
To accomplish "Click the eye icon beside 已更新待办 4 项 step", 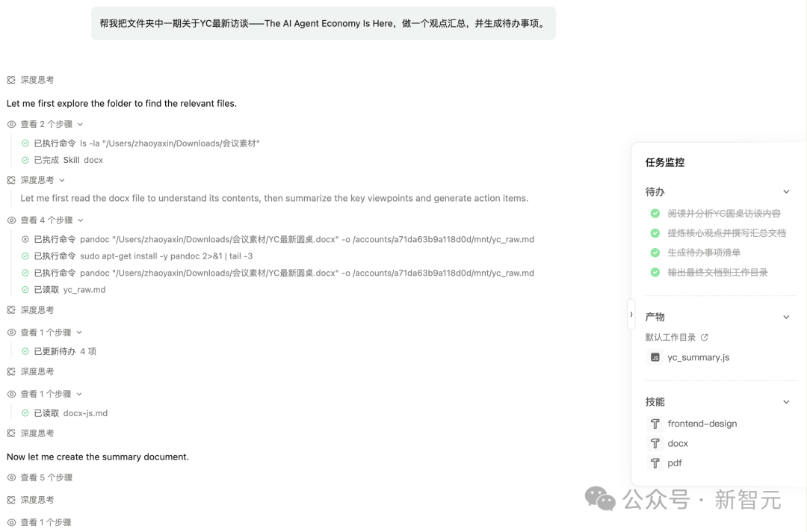I will [x=10, y=332].
